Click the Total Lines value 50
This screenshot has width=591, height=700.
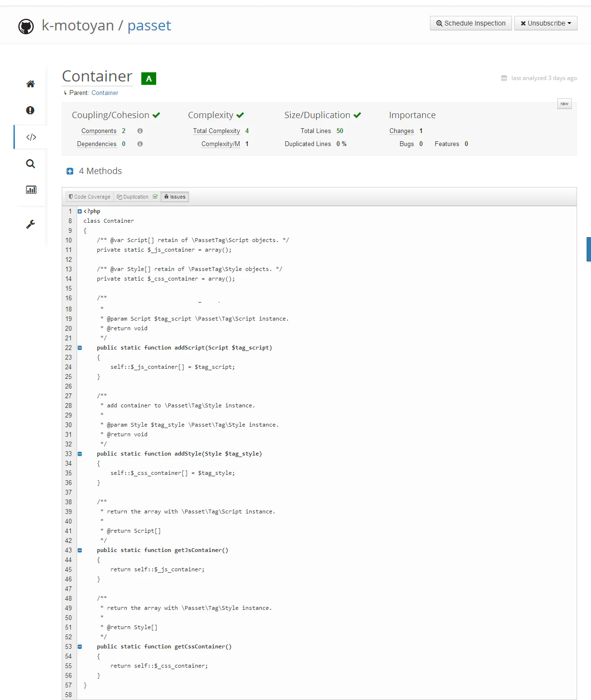point(340,131)
